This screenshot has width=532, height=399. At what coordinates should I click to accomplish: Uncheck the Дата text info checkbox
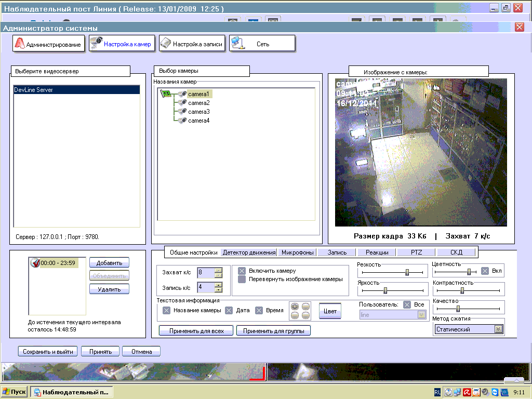[229, 310]
